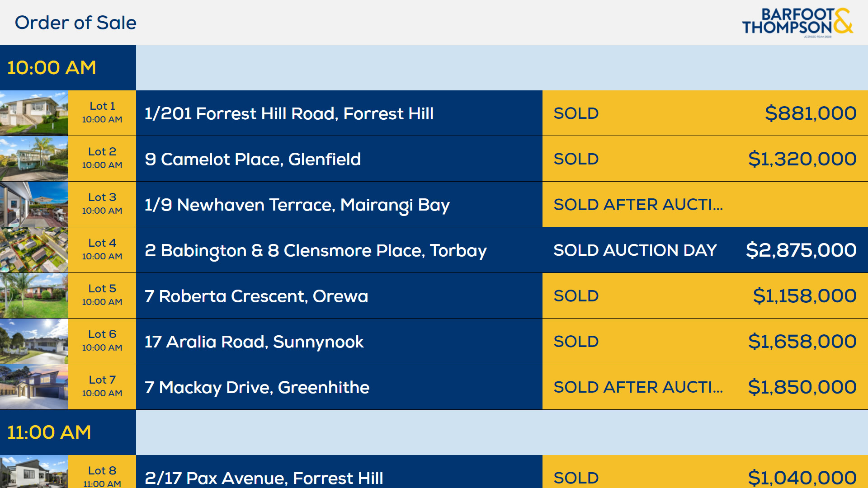Click the Lot 6 Aralia Road photo
Image resolution: width=868 pixels, height=488 pixels.
[x=34, y=341]
